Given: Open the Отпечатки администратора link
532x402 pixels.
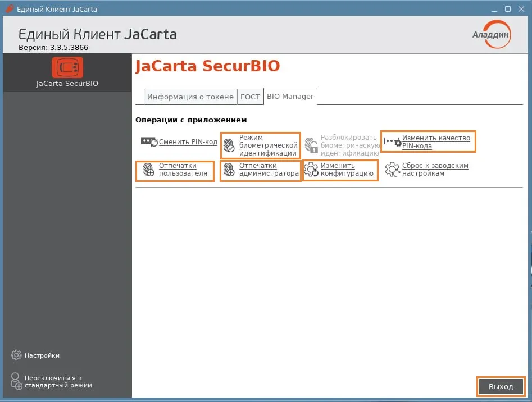Looking at the screenshot, I should 269,170.
